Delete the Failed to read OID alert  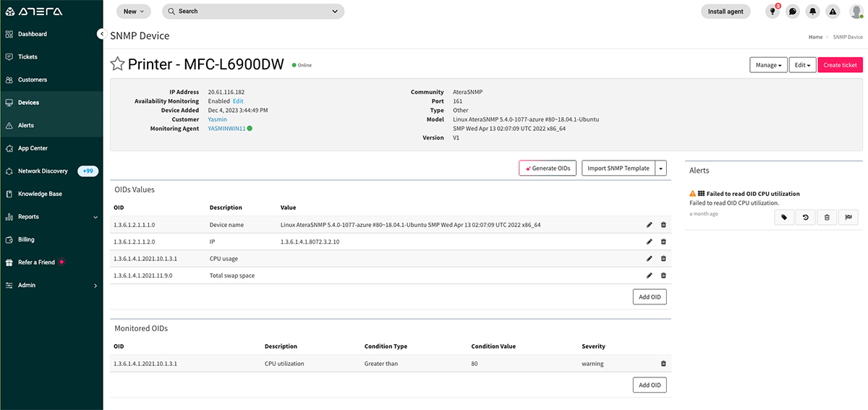(827, 217)
